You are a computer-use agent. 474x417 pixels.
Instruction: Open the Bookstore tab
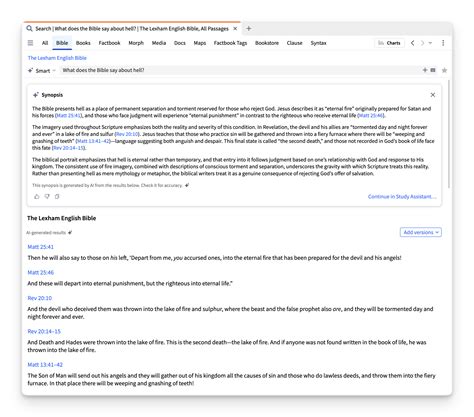point(267,43)
